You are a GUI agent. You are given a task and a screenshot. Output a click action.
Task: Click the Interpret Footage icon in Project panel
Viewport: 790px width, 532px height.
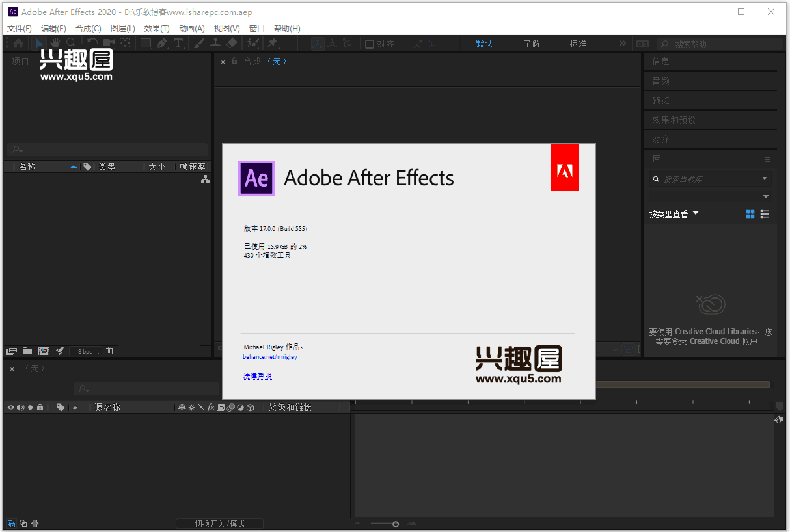12,351
